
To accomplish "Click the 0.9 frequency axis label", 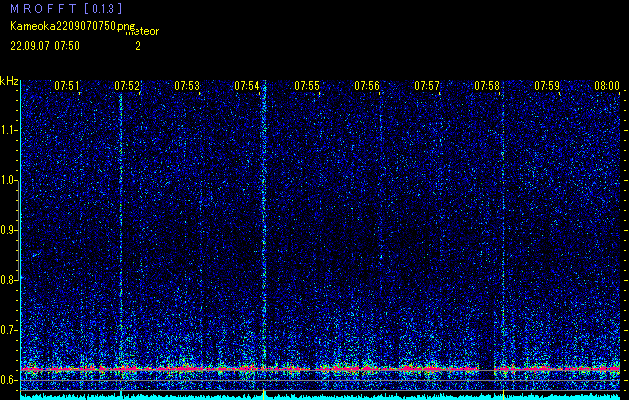I will tap(8, 230).
